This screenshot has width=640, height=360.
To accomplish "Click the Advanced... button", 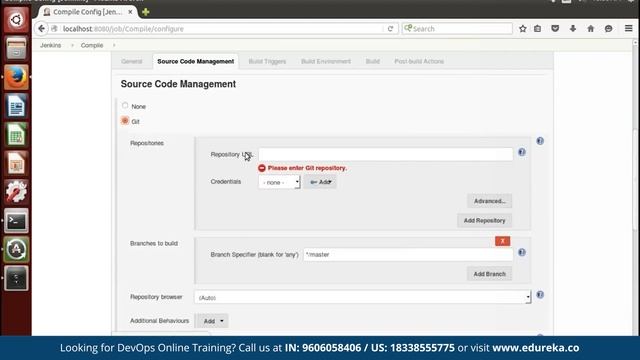I will 489,201.
